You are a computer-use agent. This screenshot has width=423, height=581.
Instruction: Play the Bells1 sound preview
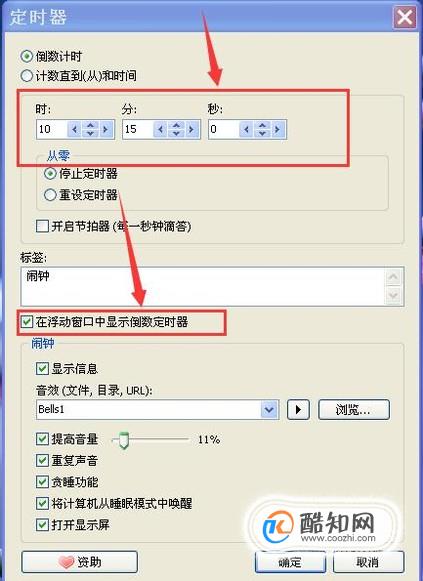pyautogui.click(x=298, y=409)
